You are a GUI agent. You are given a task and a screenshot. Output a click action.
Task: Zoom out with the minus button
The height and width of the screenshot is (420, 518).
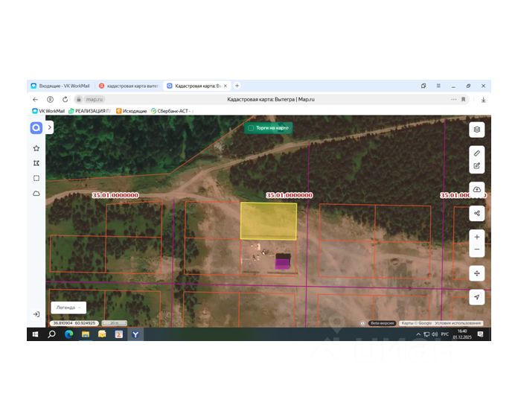[x=477, y=249]
